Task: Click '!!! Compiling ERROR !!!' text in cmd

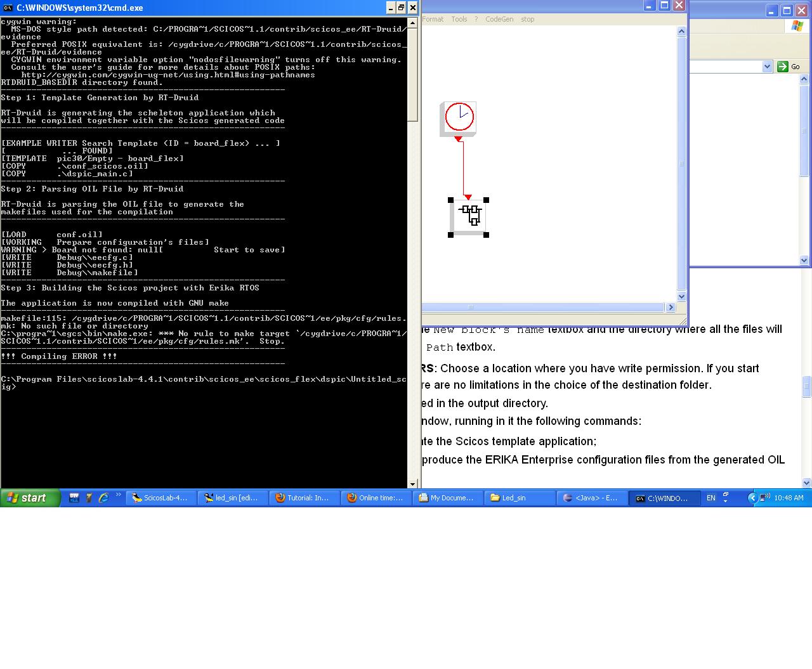Action: 59,356
